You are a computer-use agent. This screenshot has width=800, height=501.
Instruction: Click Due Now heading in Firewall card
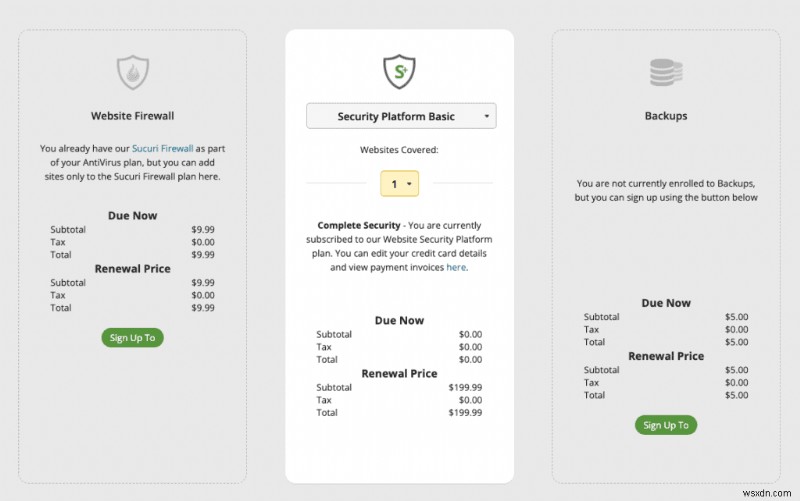point(132,215)
